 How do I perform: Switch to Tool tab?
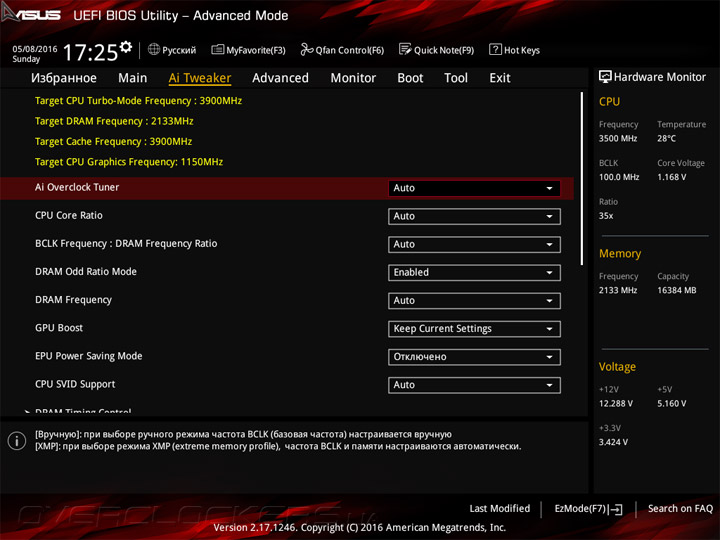coord(456,78)
